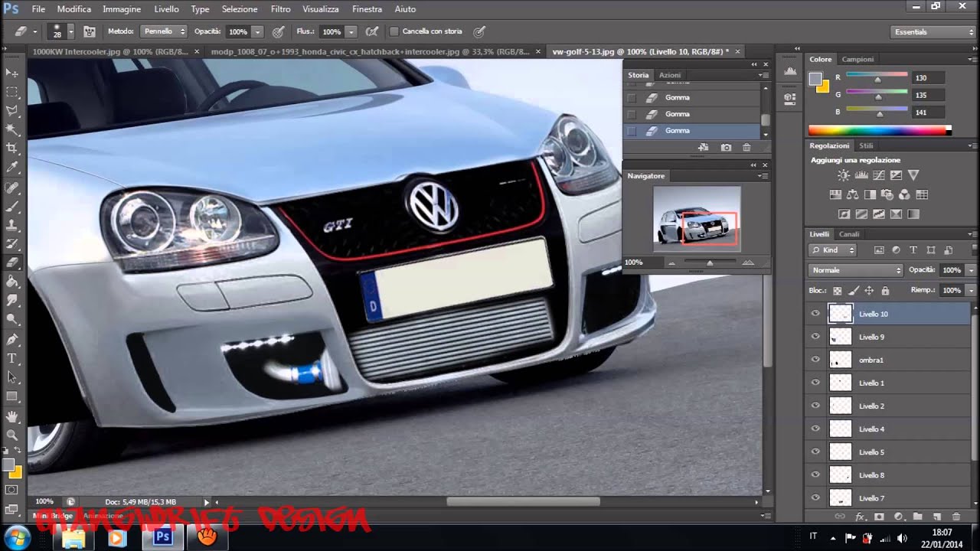Open the Kind layer filter dropdown
Viewport: 980px width, 551px height.
tap(833, 250)
